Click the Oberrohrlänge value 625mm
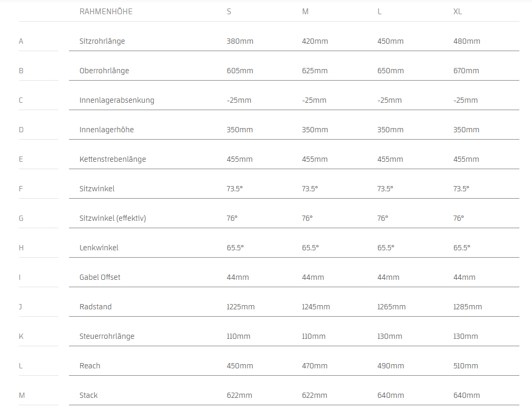 tap(314, 71)
